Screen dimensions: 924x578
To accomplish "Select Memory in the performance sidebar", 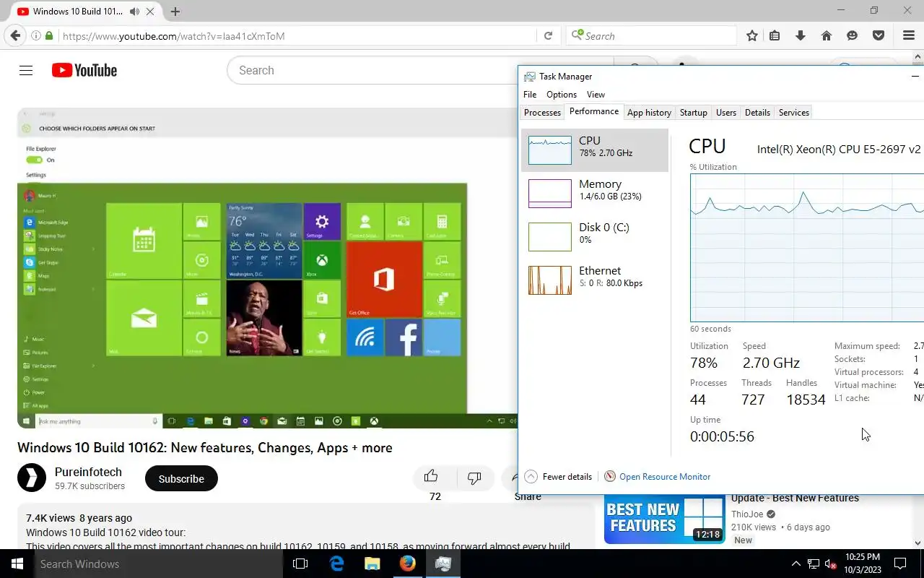I will click(x=595, y=194).
